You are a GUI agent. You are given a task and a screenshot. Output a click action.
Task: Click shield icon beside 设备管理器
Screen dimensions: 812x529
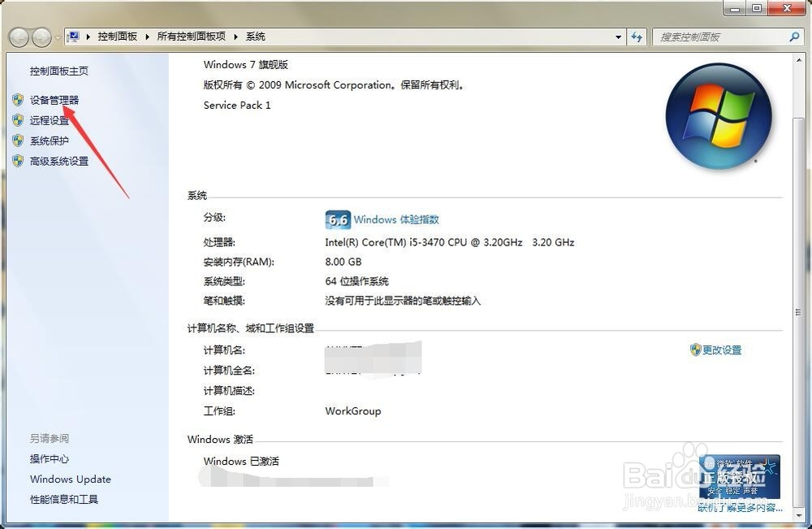point(18,100)
